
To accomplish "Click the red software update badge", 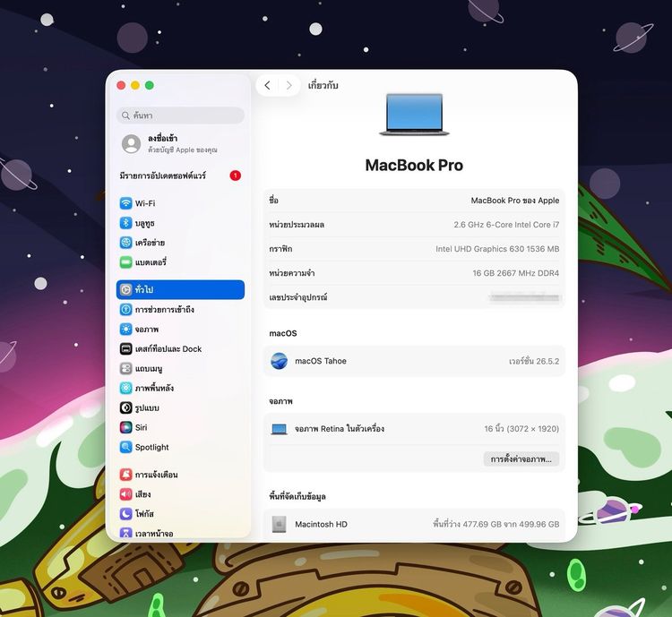I will [x=236, y=176].
